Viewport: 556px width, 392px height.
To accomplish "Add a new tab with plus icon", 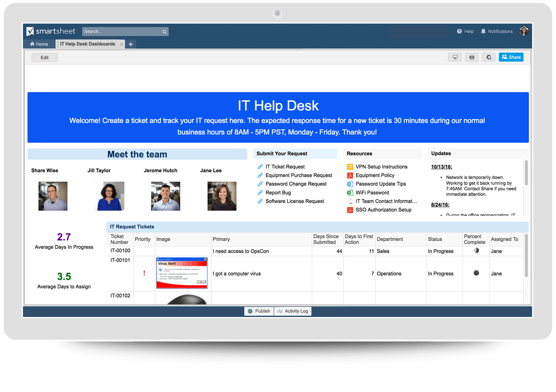I will (131, 44).
